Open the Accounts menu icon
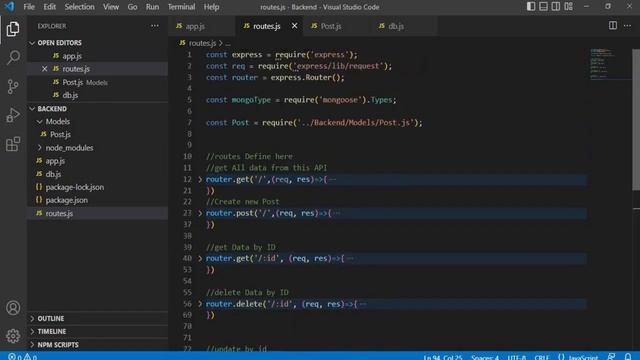The image size is (640, 360). click(x=13, y=308)
